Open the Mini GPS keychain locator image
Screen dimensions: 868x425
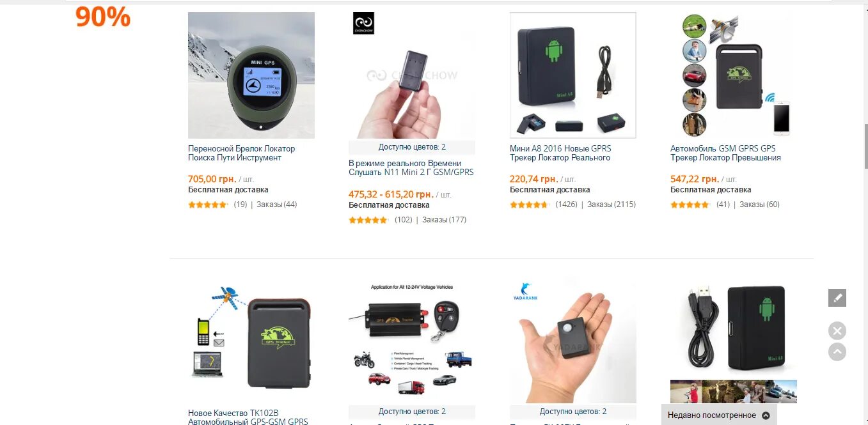(251, 75)
